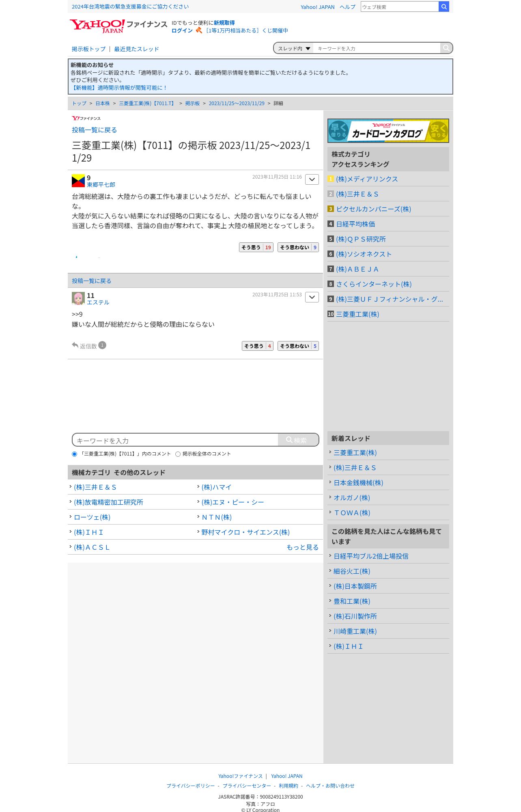Image resolution: width=521 pixels, height=812 pixels.
Task: Open the 利用規約 footer link
Action: click(x=288, y=786)
